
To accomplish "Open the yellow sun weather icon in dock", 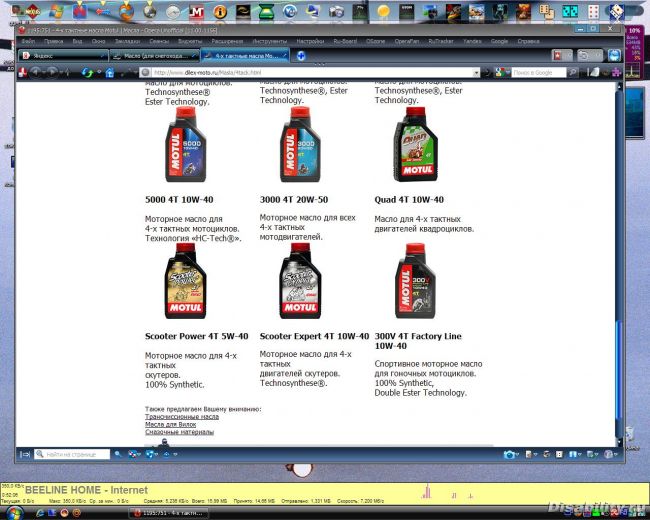I will [x=383, y=12].
